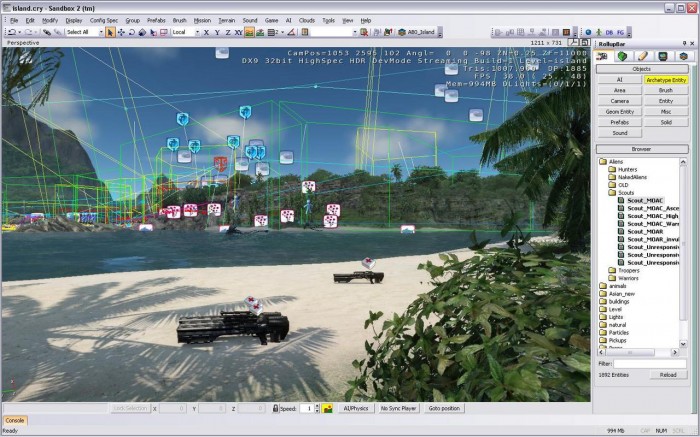Click the Archetype Entity button
The width and height of the screenshot is (700, 437).
click(666, 79)
